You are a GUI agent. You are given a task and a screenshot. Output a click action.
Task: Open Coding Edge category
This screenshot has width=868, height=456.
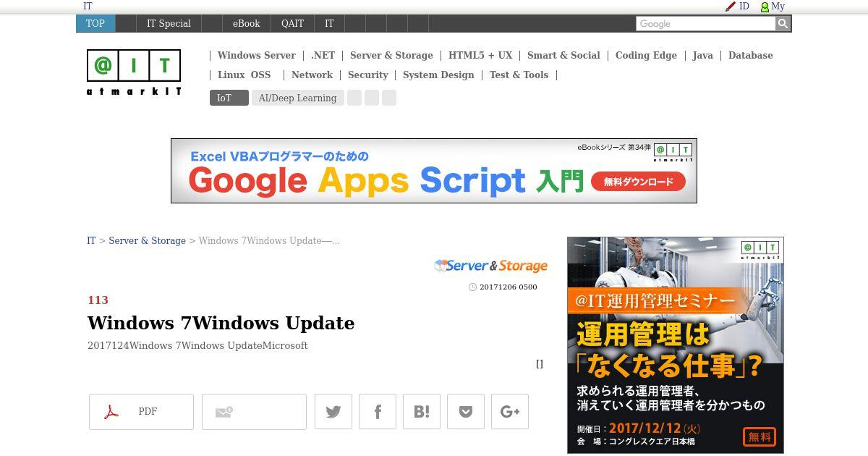(x=646, y=55)
